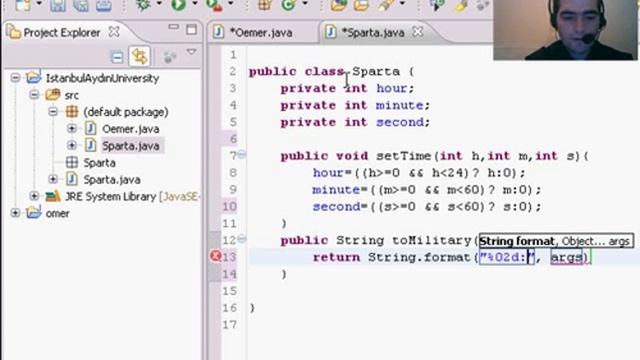The height and width of the screenshot is (360, 640).
Task: Click inside the "%02d:" format string
Action: point(506,258)
